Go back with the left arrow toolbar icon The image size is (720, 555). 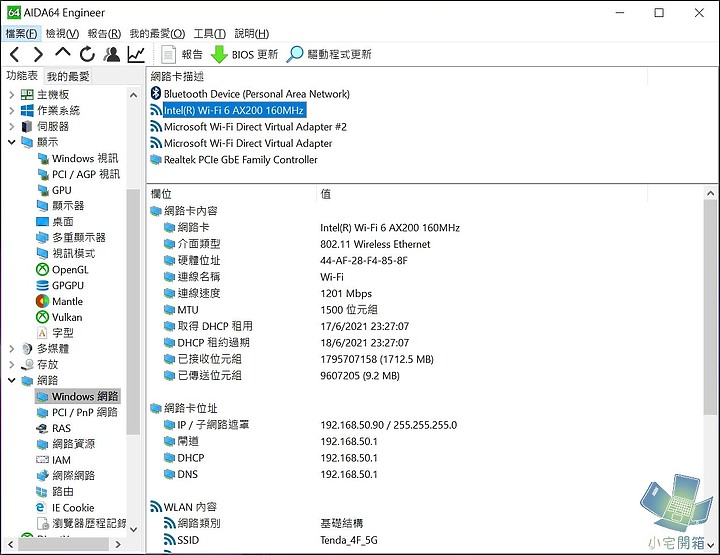point(15,55)
